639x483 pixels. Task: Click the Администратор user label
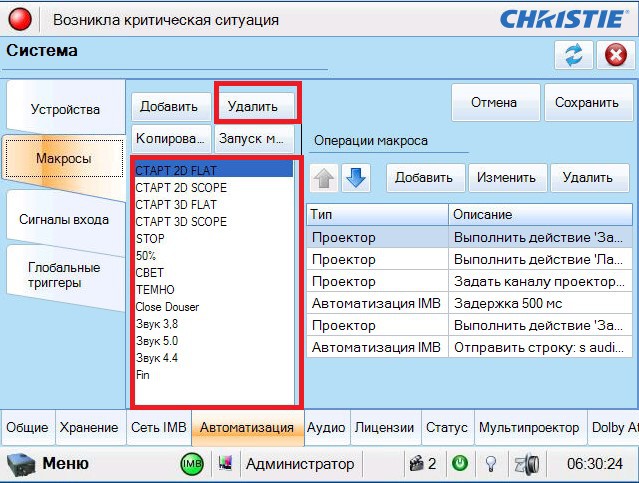[x=300, y=464]
